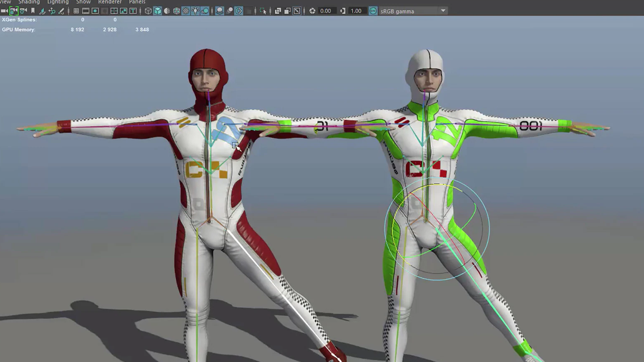The image size is (644, 362).
Task: Toggle smooth shade all cube
Action: 157,11
